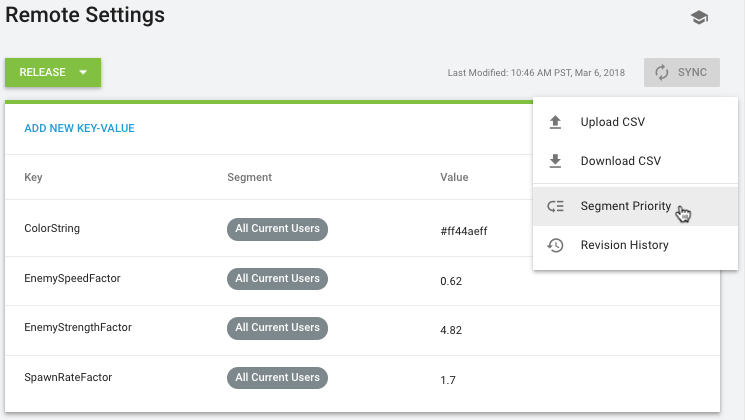745x420 pixels.
Task: Click the Key column header
Action: (33, 177)
